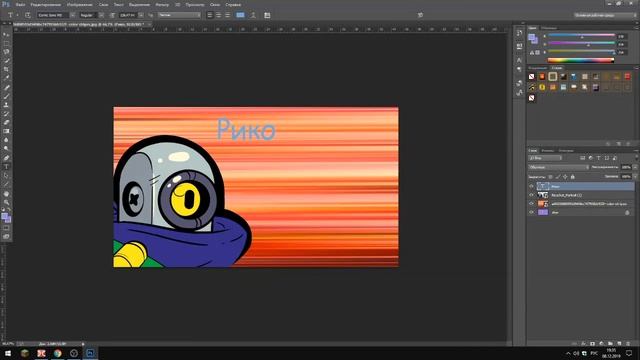640x360 pixels.
Task: Toggle lock all in Layers panel
Action: (573, 177)
